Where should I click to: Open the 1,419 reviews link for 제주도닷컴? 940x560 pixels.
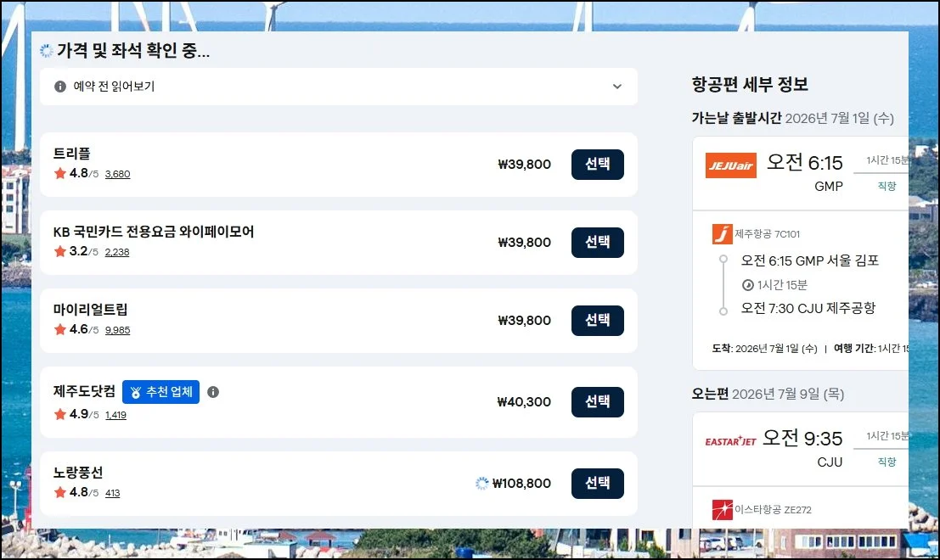pyautogui.click(x=115, y=415)
